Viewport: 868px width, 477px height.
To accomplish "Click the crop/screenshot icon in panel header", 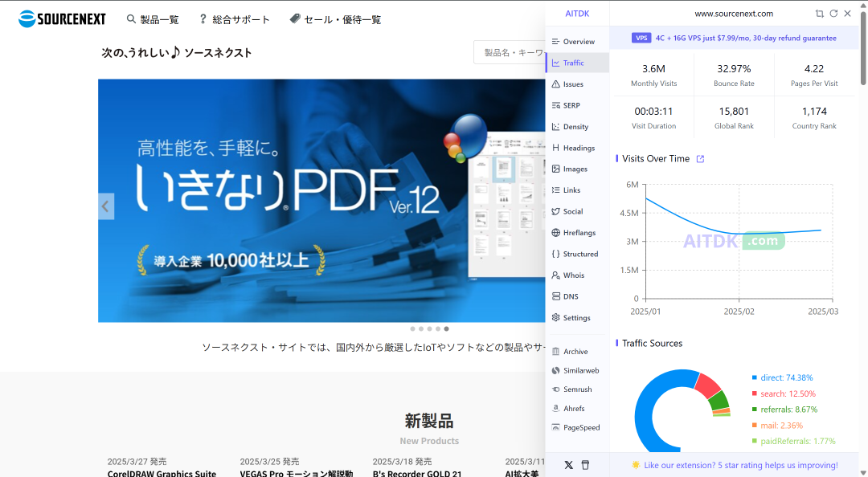I will click(x=819, y=14).
